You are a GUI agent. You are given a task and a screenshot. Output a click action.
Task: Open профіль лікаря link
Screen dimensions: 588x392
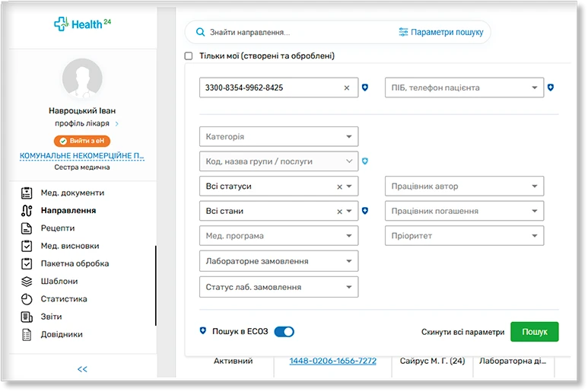pos(81,123)
